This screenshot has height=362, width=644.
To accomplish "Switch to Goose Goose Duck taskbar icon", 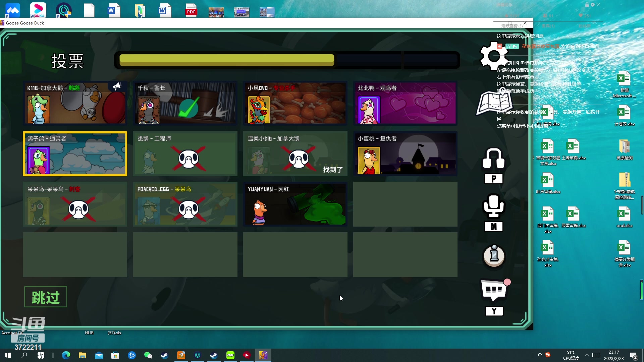I will tap(263, 355).
